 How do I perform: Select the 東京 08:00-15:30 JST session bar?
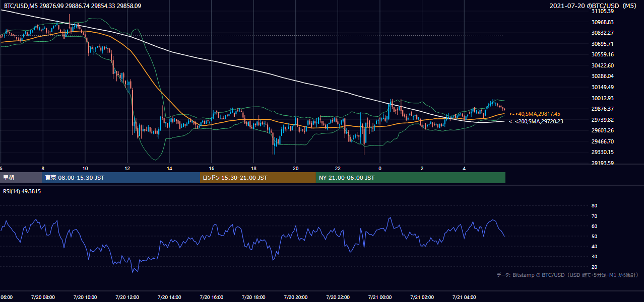click(x=121, y=178)
